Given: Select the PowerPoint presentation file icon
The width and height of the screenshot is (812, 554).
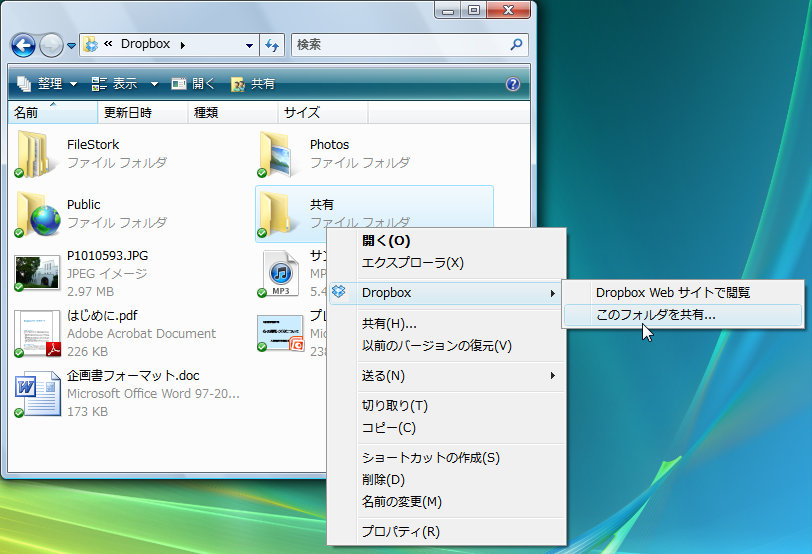Looking at the screenshot, I should click(x=281, y=333).
